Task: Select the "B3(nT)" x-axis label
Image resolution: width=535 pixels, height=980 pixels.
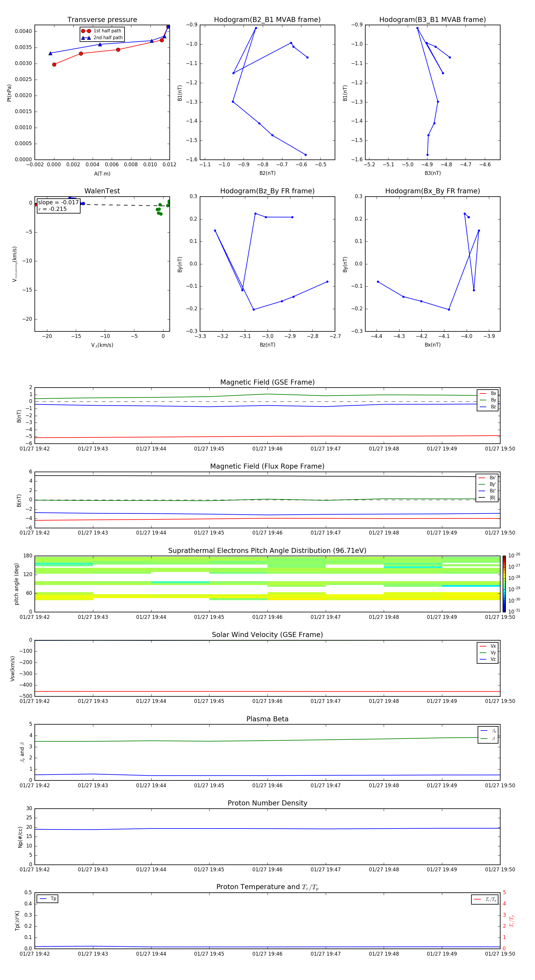Action: [x=432, y=173]
